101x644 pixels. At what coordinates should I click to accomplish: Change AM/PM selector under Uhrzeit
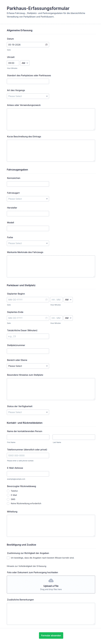[25, 63]
